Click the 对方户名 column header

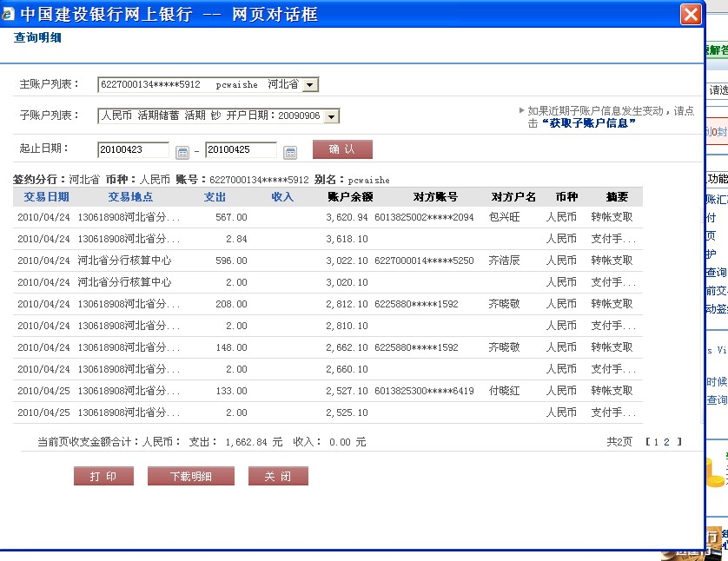point(513,197)
